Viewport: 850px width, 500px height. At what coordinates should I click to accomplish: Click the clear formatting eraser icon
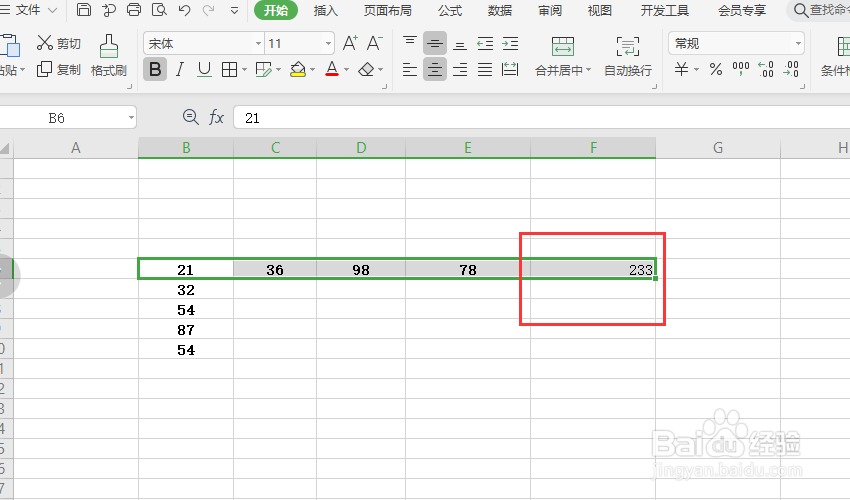[367, 69]
